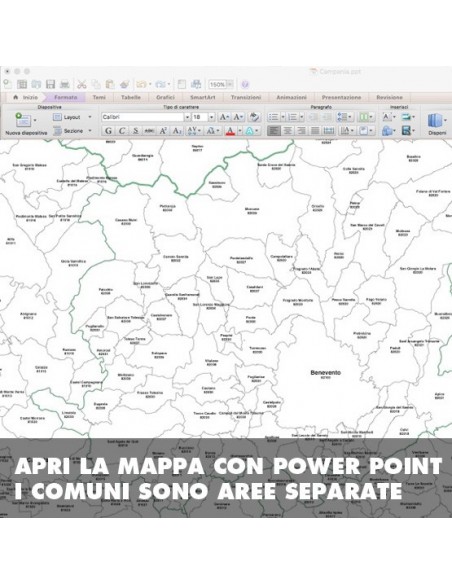Switch to the Tabelle tab
The image size is (452, 584).
click(131, 97)
